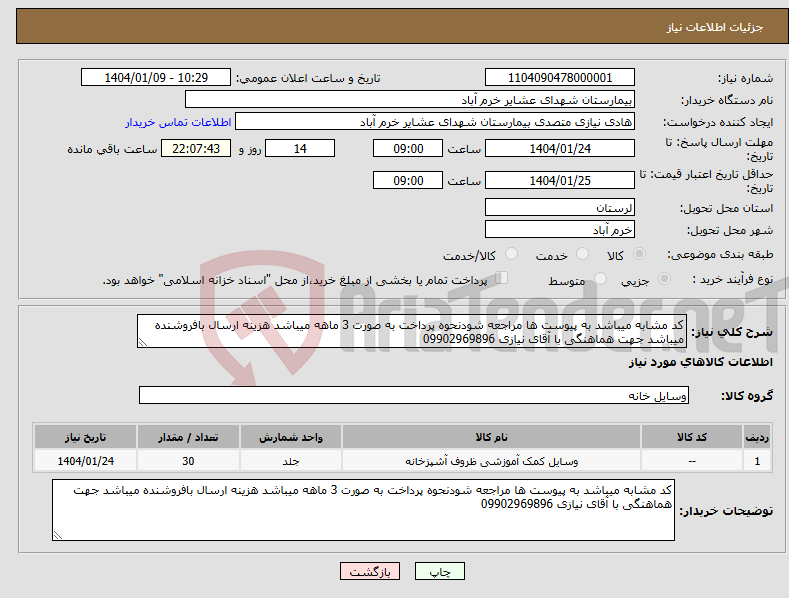The width and height of the screenshot is (789, 598).
Task: Click the توضیحات خریدار textarea
Action: pyautogui.click(x=363, y=510)
